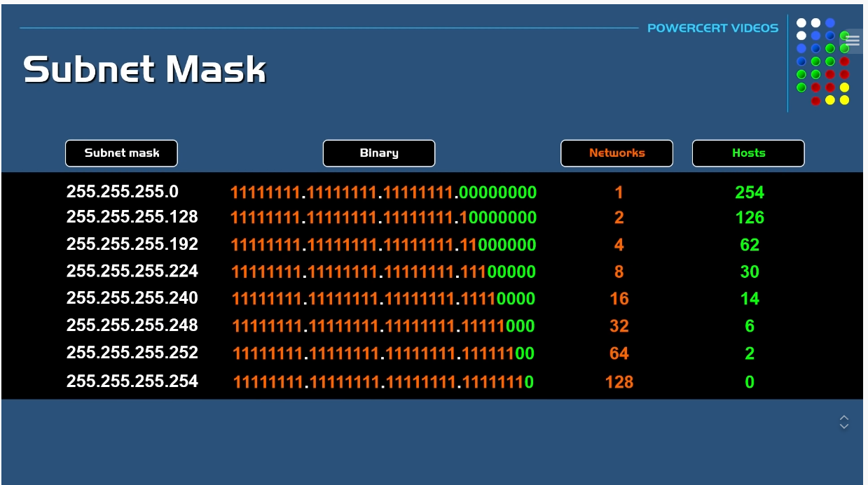Select the 255.255.255.128 subnet mask entry
Image resolution: width=868 pixels, height=485 pixels.
coord(132,217)
